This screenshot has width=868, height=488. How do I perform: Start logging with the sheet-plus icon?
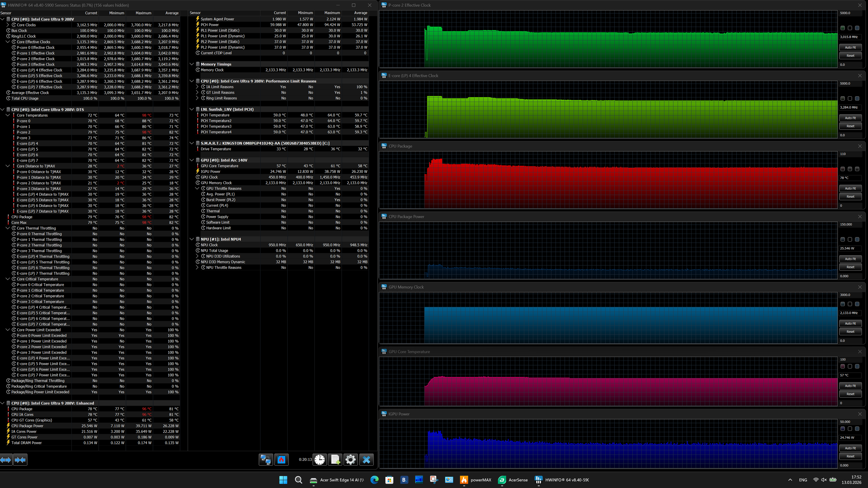pos(335,460)
